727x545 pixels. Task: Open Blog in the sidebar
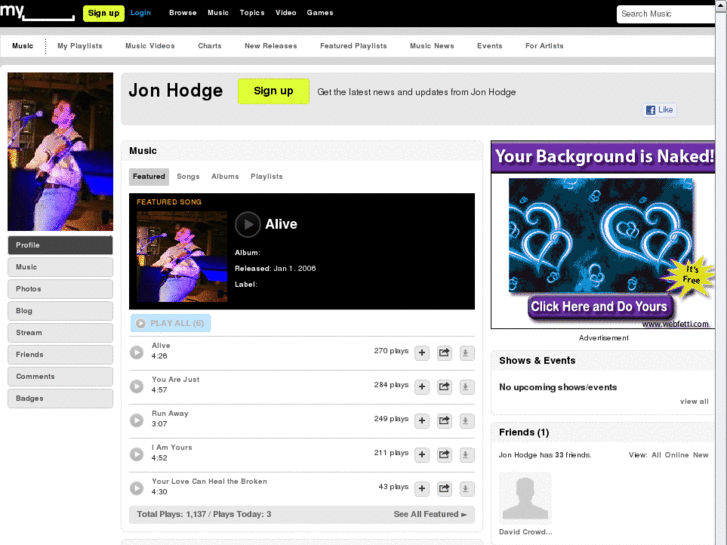[60, 311]
